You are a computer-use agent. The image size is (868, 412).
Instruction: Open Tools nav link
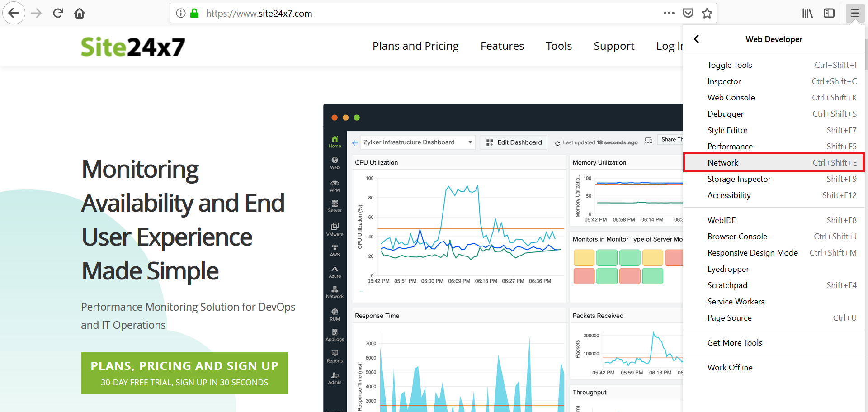(x=559, y=46)
